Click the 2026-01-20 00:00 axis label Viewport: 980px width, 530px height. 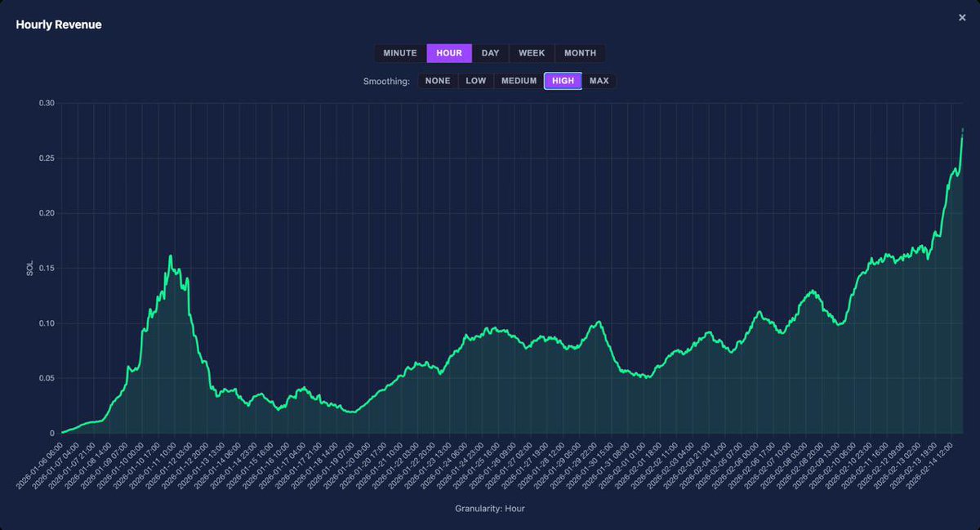[347, 465]
